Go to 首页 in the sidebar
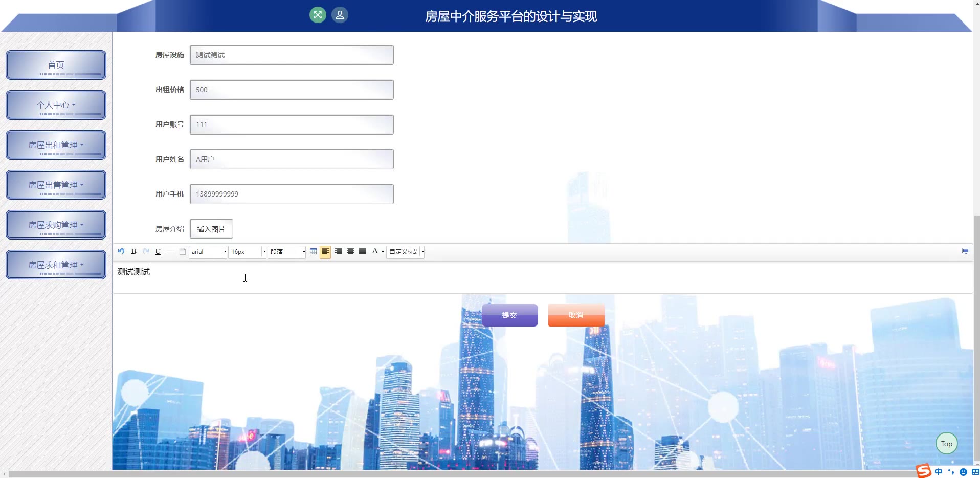This screenshot has height=478, width=980. [x=56, y=65]
